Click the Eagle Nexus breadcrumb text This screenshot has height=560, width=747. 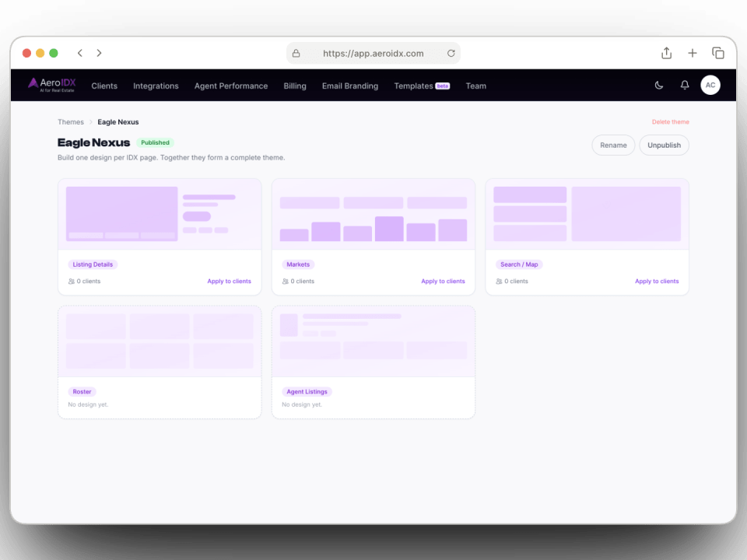click(x=118, y=122)
